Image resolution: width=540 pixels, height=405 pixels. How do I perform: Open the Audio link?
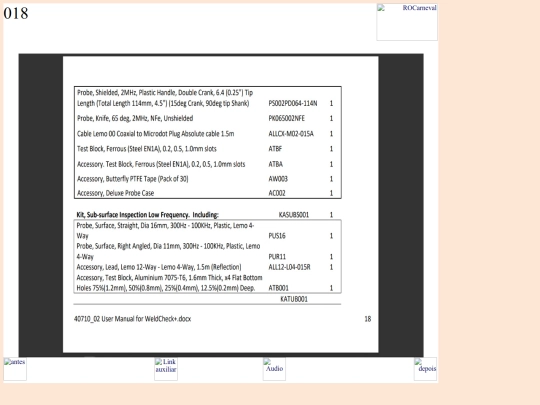click(274, 369)
